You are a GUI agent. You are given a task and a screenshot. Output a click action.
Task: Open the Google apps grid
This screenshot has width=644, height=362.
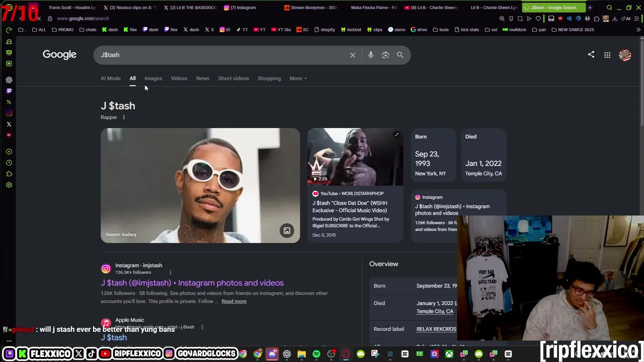coord(607,55)
